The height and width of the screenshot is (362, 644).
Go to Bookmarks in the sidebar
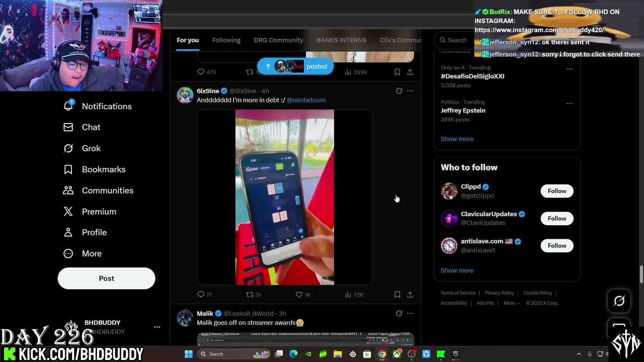pyautogui.click(x=95, y=169)
